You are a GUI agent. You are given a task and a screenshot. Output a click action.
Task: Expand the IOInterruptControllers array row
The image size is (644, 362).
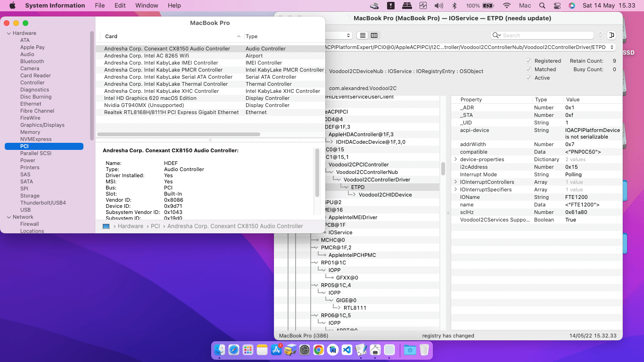[x=455, y=182]
